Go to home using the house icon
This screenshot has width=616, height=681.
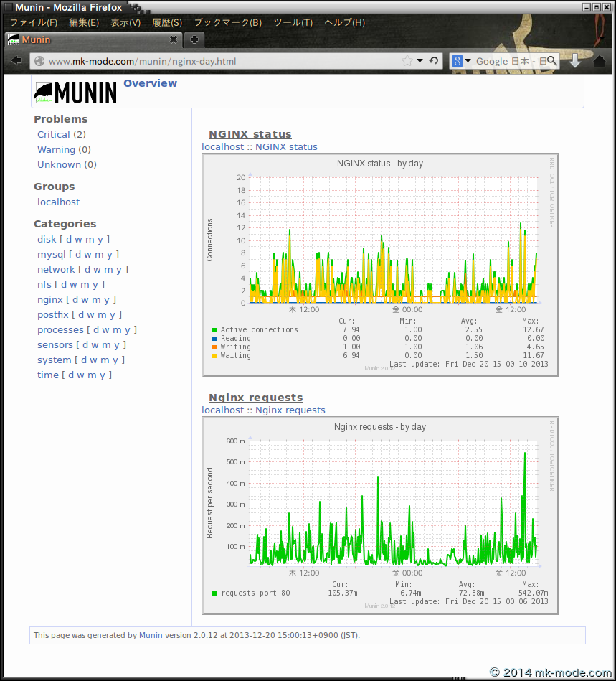point(600,61)
